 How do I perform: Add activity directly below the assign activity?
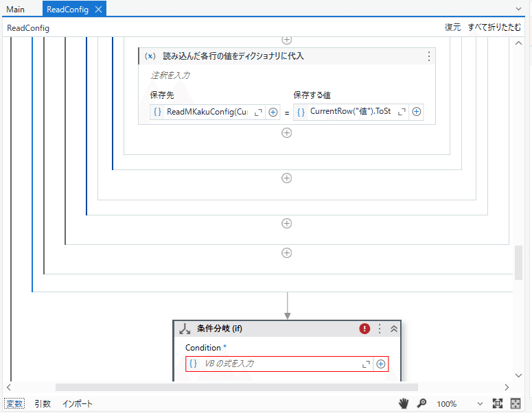[287, 133]
